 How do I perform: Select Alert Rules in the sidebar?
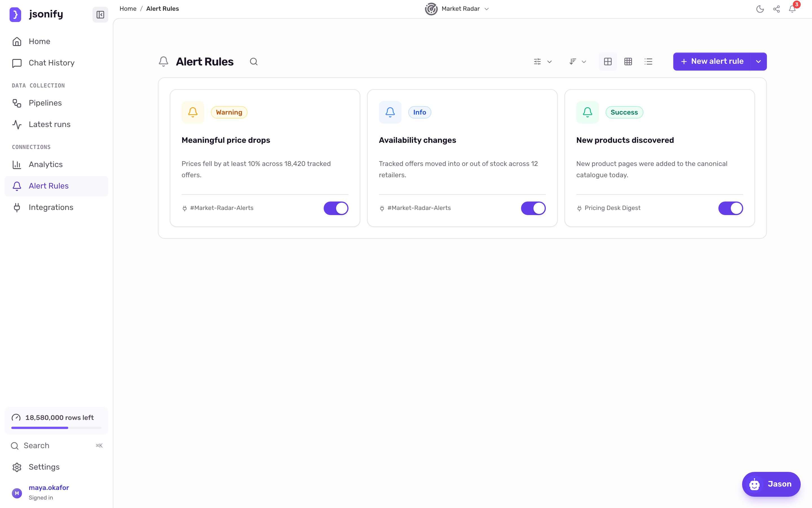pos(56,186)
